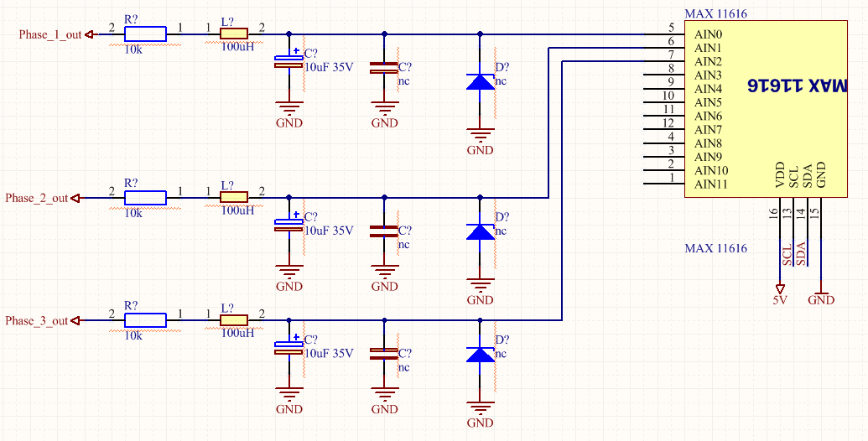
Task: Select the nc capacitor symbol on Phase_2_out line
Action: click(384, 231)
